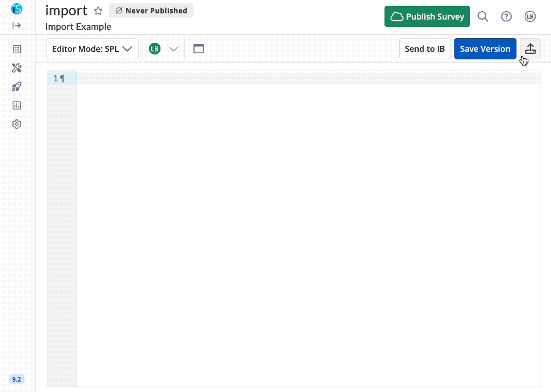The width and height of the screenshot is (551, 392).
Task: Toggle the panel layout icon in toolbar
Action: click(x=198, y=48)
